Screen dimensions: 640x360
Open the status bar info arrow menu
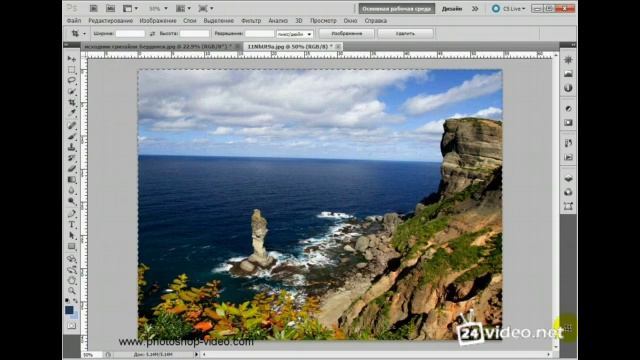click(196, 355)
